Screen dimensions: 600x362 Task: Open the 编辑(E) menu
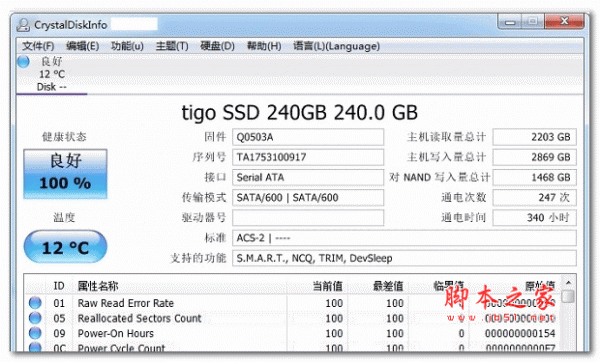pos(83,46)
